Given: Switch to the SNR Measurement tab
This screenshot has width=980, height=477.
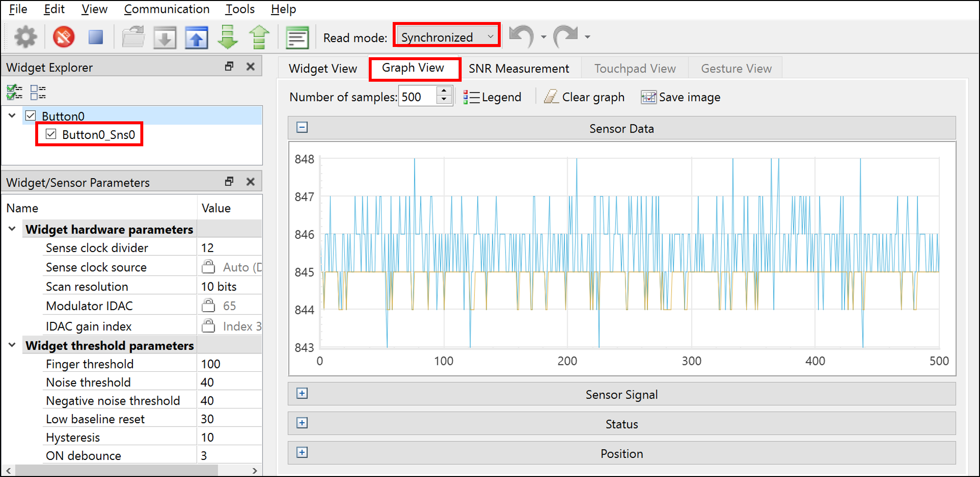Looking at the screenshot, I should (519, 68).
